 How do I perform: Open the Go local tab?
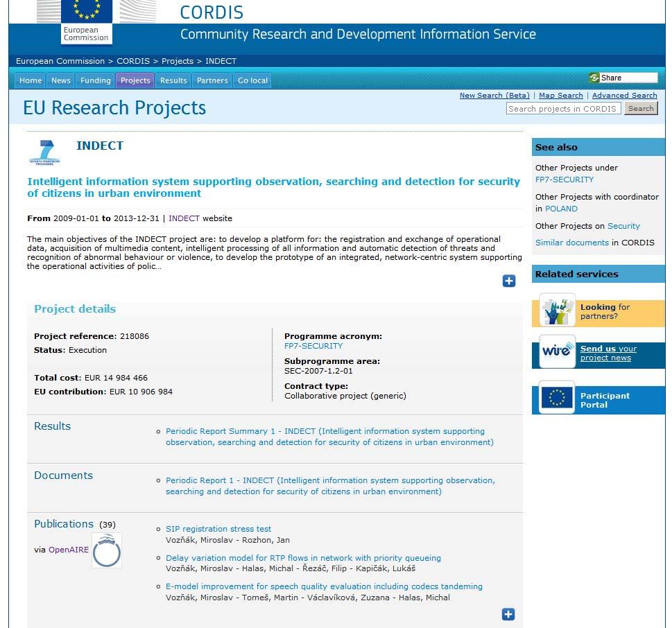[x=252, y=80]
